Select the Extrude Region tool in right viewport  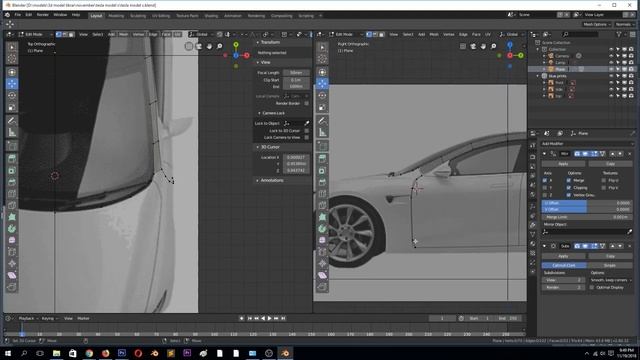click(x=322, y=158)
